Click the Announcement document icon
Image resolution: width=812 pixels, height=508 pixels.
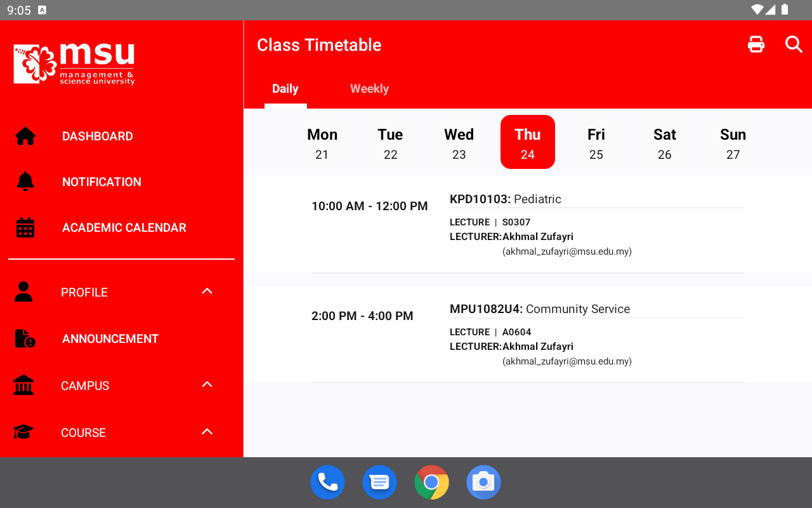(x=25, y=338)
